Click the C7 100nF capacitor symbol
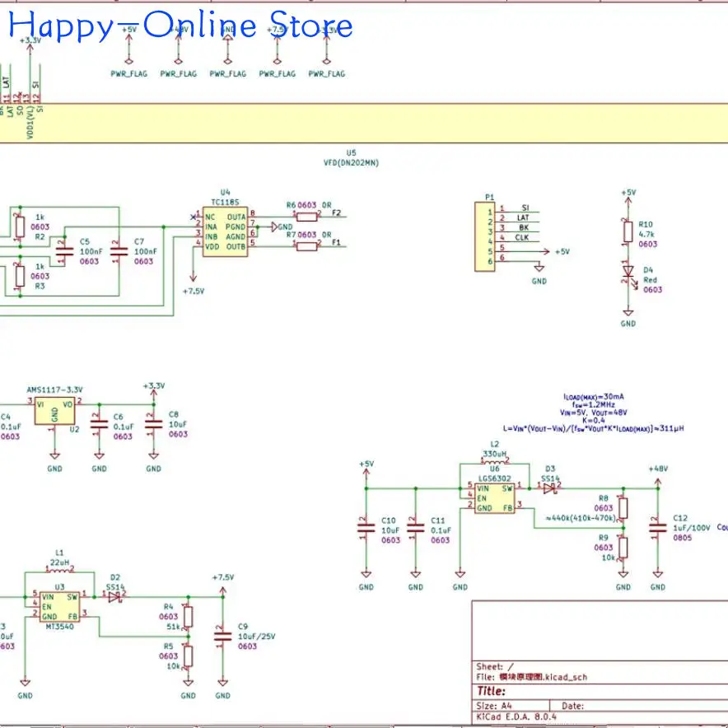728x728 pixels. (x=119, y=252)
